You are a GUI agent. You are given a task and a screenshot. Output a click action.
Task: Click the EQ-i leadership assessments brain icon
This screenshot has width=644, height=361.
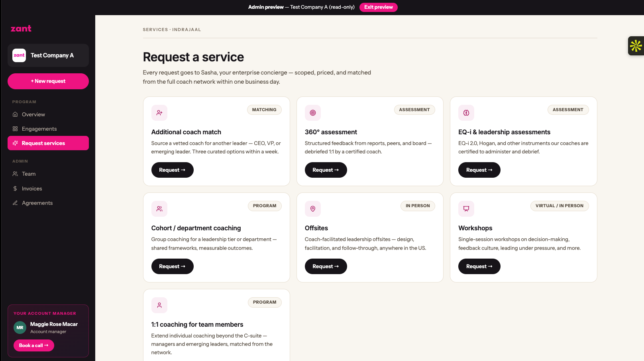pyautogui.click(x=466, y=113)
